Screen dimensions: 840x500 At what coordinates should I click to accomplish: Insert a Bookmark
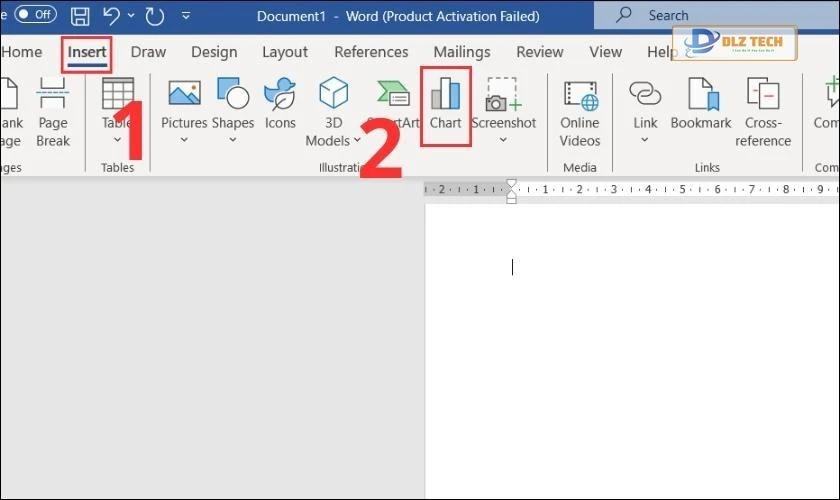[x=700, y=97]
